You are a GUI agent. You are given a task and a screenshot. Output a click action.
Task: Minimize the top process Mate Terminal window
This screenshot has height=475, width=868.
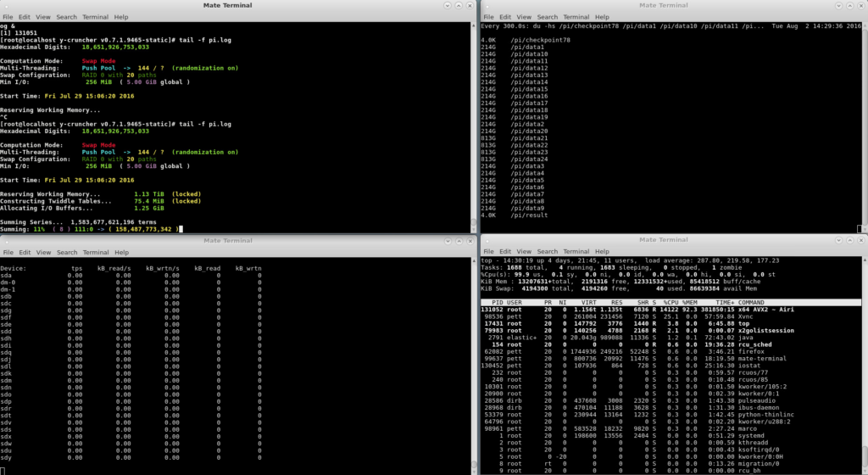pos(838,240)
